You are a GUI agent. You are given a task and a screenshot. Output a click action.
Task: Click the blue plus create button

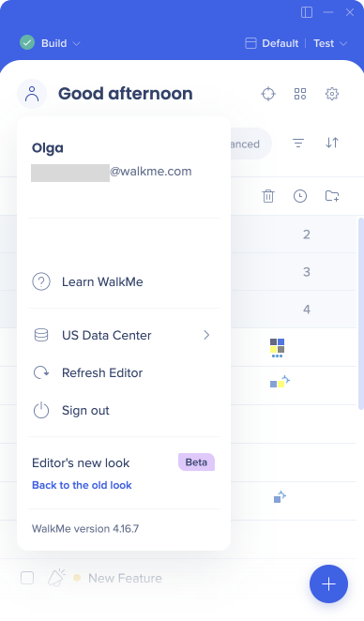click(328, 584)
